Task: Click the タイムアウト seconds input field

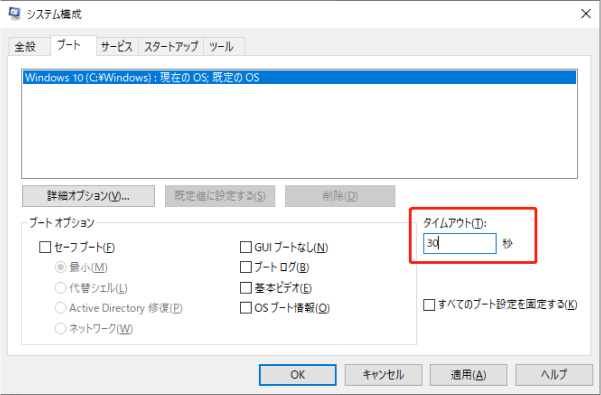Action: point(460,243)
